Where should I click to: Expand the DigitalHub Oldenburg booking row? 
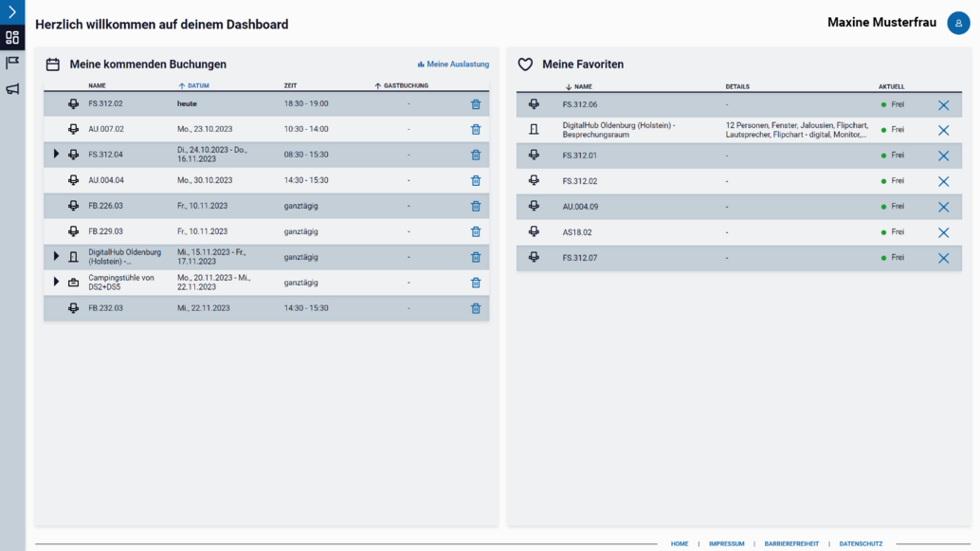(56, 256)
